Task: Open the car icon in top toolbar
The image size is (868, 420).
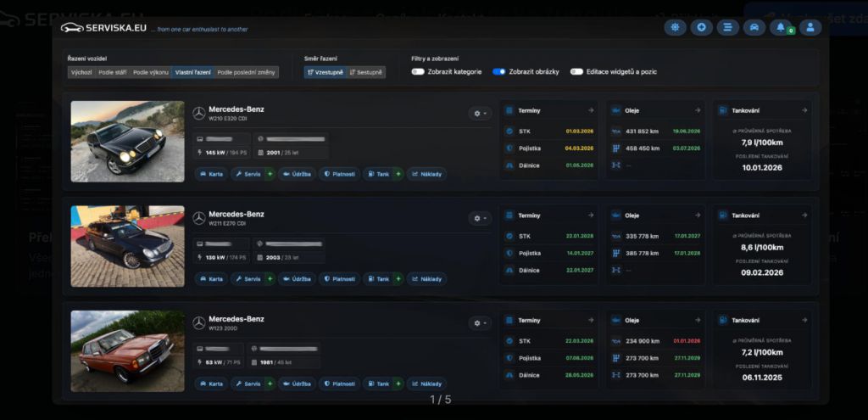Action: 754,28
